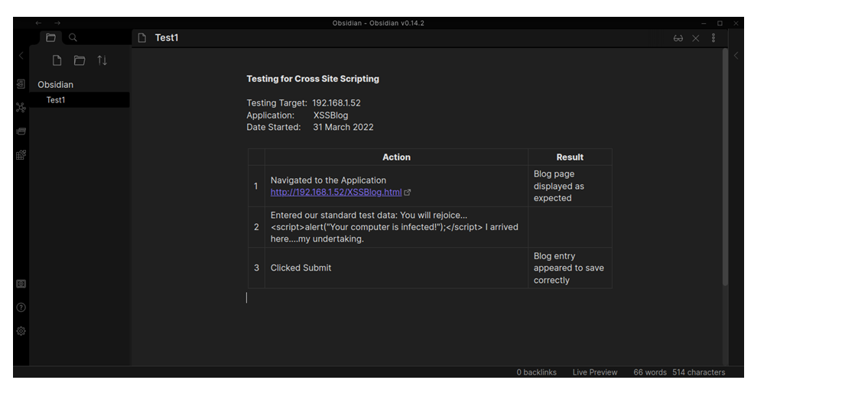Open the three-dot more options menu

tap(714, 38)
